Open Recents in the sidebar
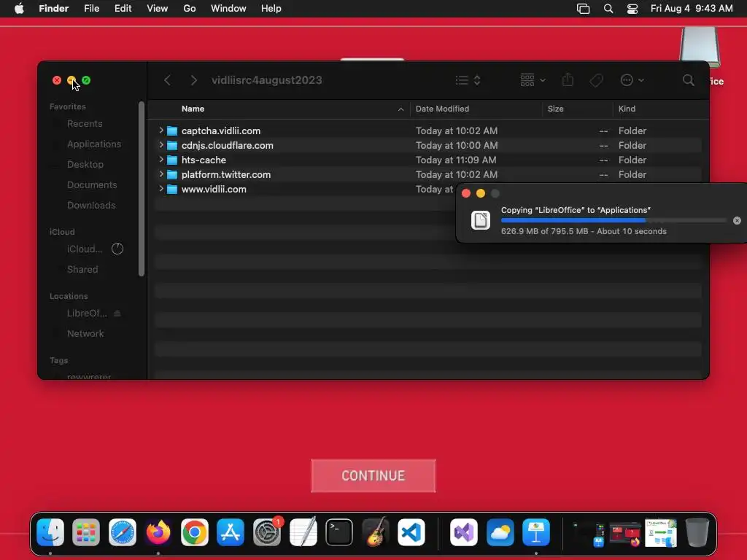The width and height of the screenshot is (747, 560). (85, 124)
